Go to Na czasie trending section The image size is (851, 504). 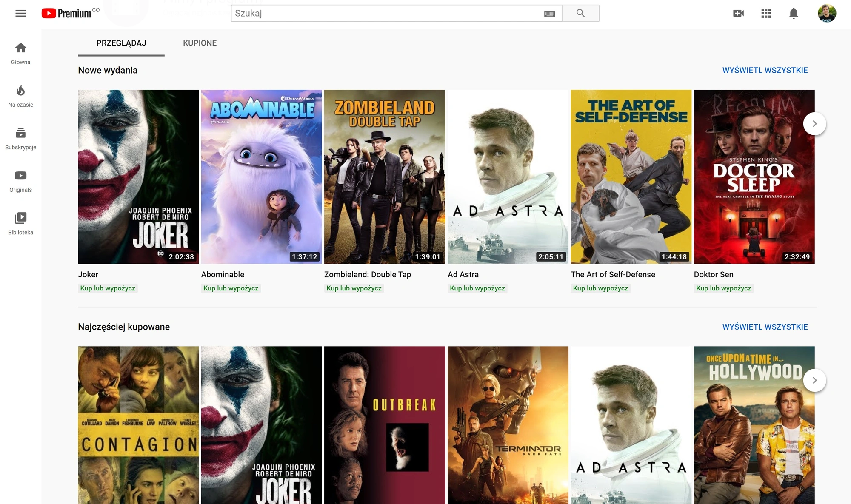[x=20, y=96]
